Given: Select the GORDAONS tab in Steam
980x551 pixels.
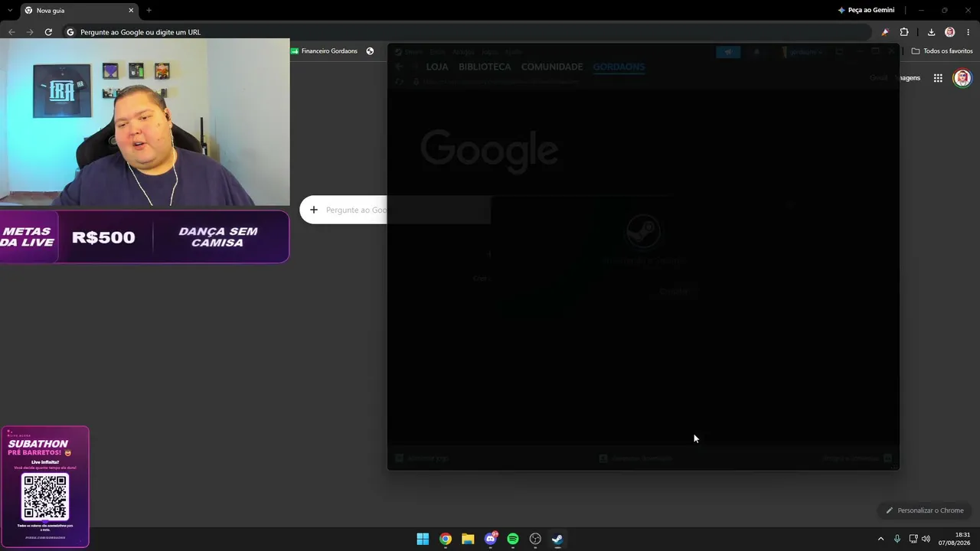Looking at the screenshot, I should point(619,67).
